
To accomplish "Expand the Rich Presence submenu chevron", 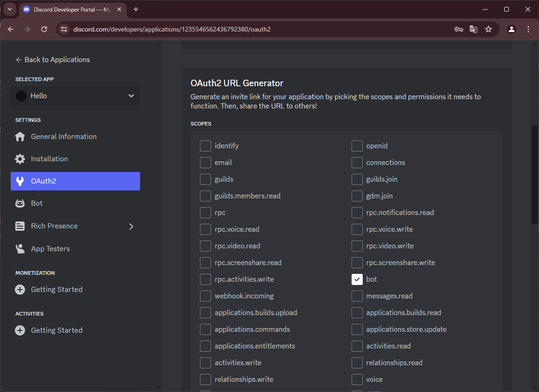I will [131, 226].
